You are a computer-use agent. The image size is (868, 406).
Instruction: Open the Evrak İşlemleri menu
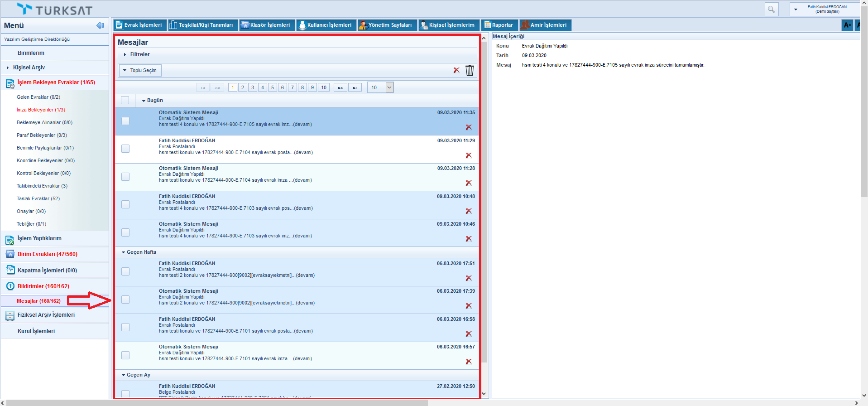(x=139, y=25)
